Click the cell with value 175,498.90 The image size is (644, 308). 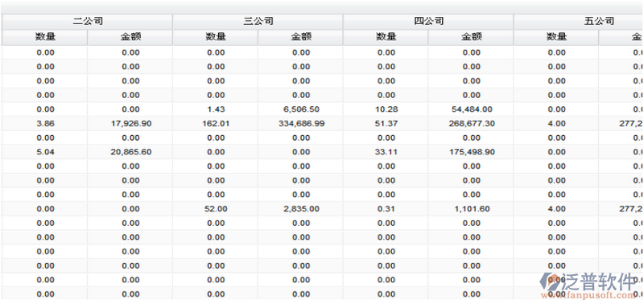(x=471, y=152)
